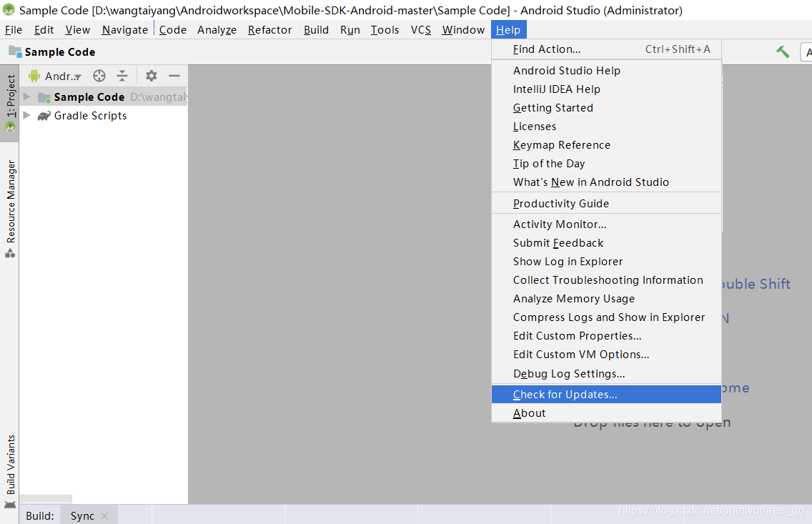Select Show Log in Explorer
This screenshot has height=524, width=812.
606,262
